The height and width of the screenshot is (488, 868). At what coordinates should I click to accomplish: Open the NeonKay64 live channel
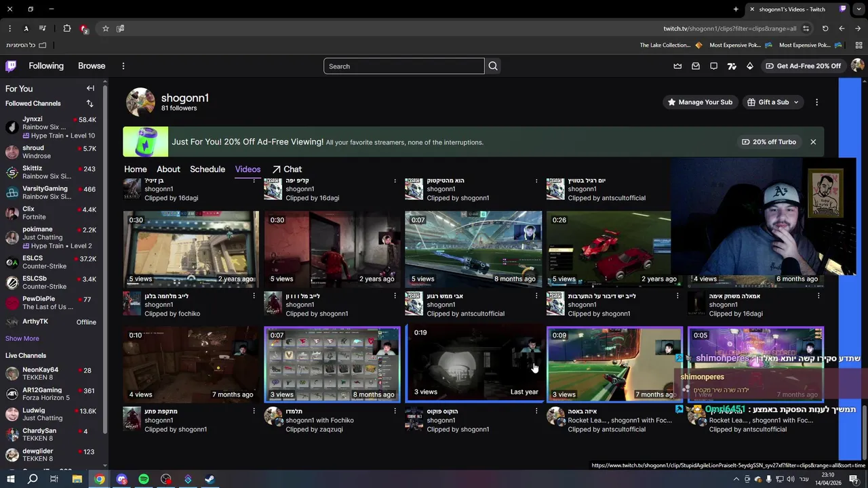coord(51,373)
